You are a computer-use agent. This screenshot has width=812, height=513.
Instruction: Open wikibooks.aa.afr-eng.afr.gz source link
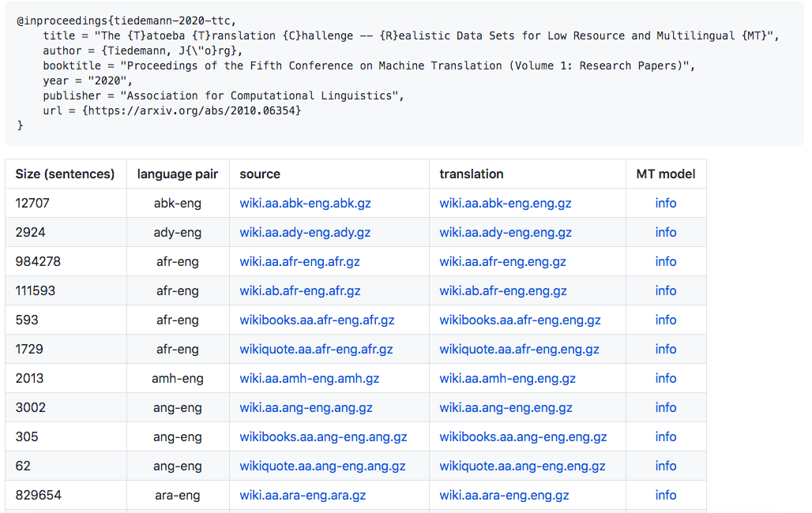click(x=317, y=320)
